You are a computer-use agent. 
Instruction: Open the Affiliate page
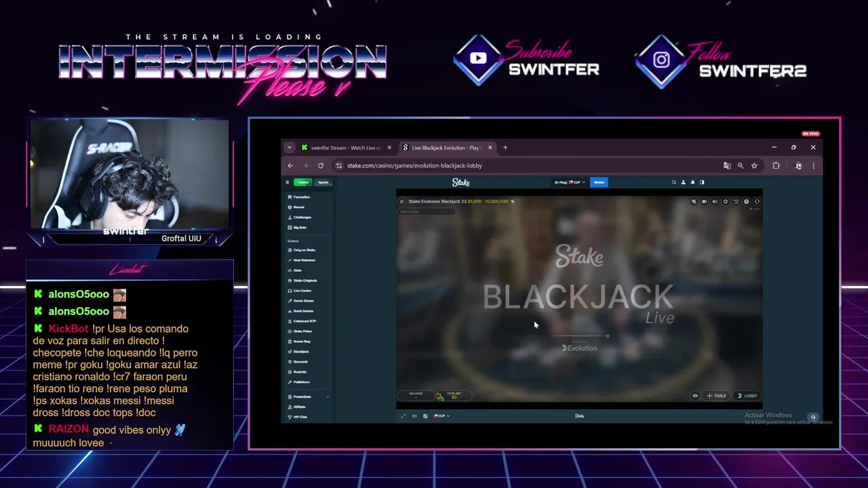click(x=297, y=407)
